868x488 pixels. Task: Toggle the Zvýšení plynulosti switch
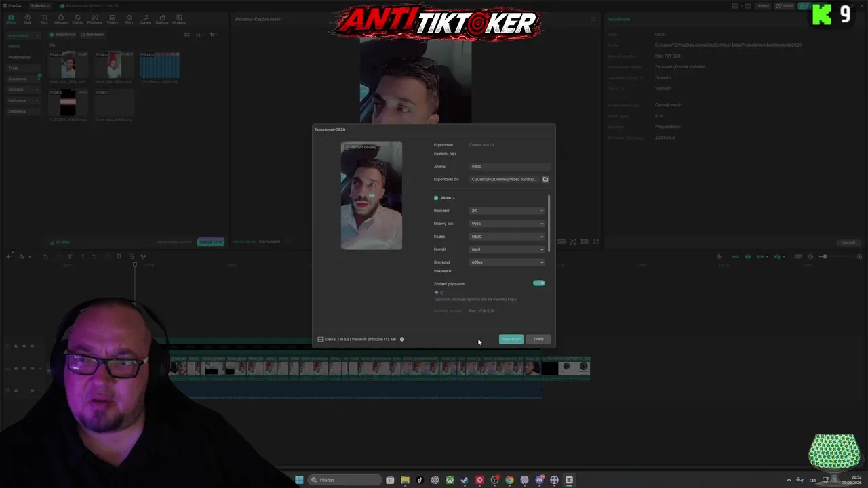pyautogui.click(x=539, y=283)
